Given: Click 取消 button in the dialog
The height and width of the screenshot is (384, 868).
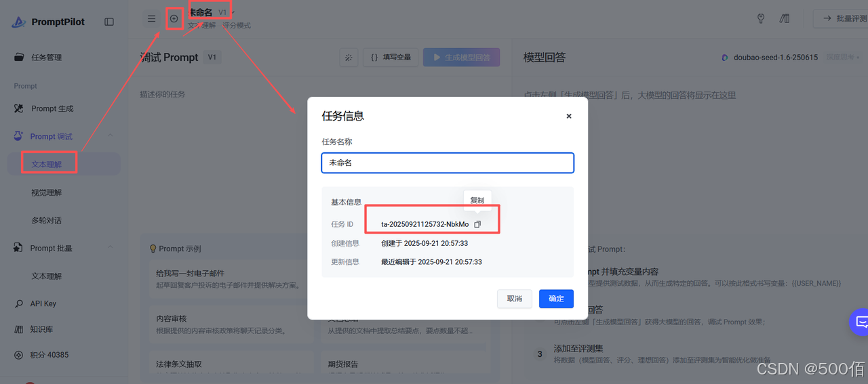Looking at the screenshot, I should [515, 299].
